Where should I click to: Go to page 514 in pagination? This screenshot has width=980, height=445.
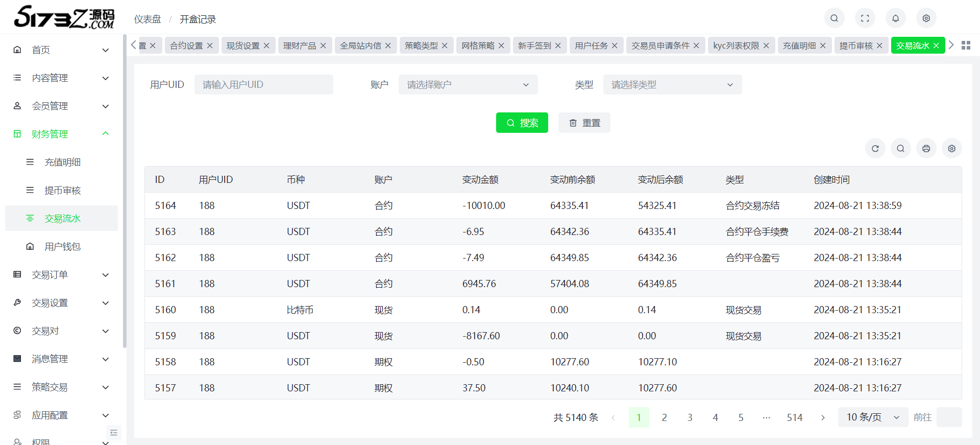pyautogui.click(x=794, y=417)
